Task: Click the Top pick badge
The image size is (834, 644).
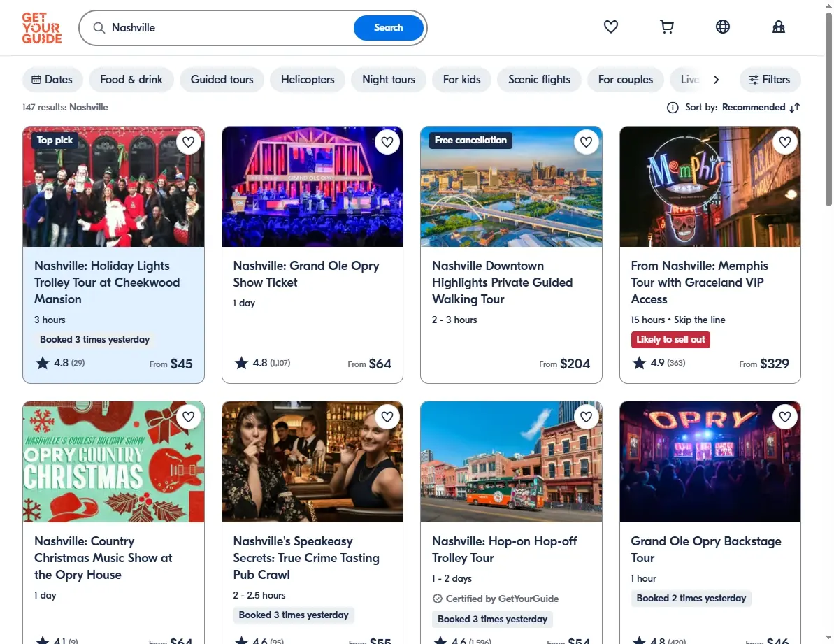Action: point(55,141)
